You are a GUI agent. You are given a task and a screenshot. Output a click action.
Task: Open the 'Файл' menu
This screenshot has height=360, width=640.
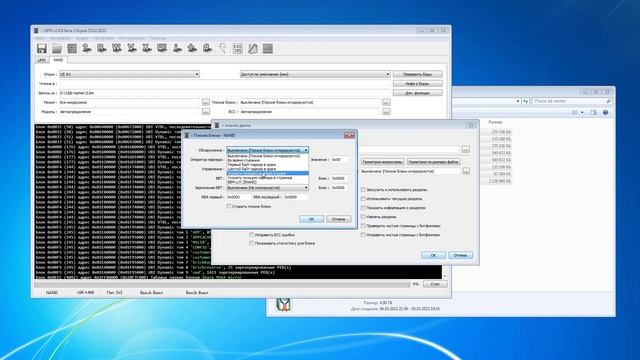point(40,38)
